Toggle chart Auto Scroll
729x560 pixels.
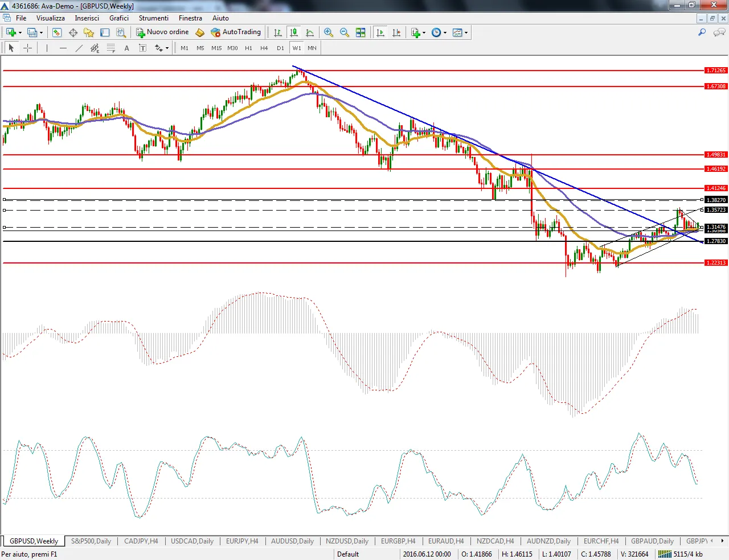(380, 32)
